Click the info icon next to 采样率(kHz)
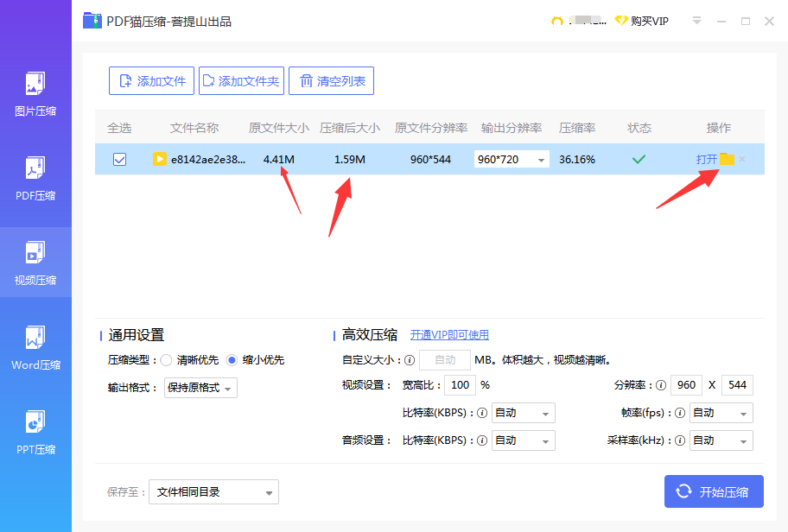Screen dimensions: 788x532 (x=680, y=440)
